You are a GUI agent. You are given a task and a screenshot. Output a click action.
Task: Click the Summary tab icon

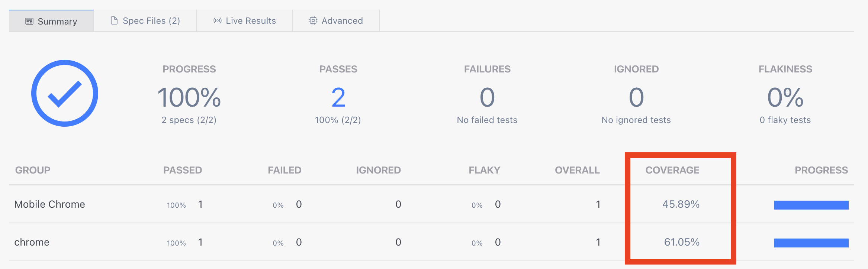[x=29, y=21]
